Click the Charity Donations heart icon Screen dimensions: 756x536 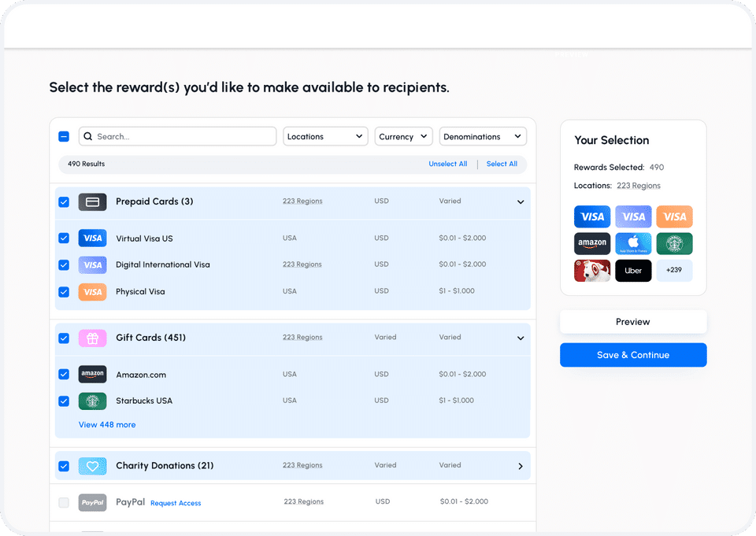pos(92,466)
